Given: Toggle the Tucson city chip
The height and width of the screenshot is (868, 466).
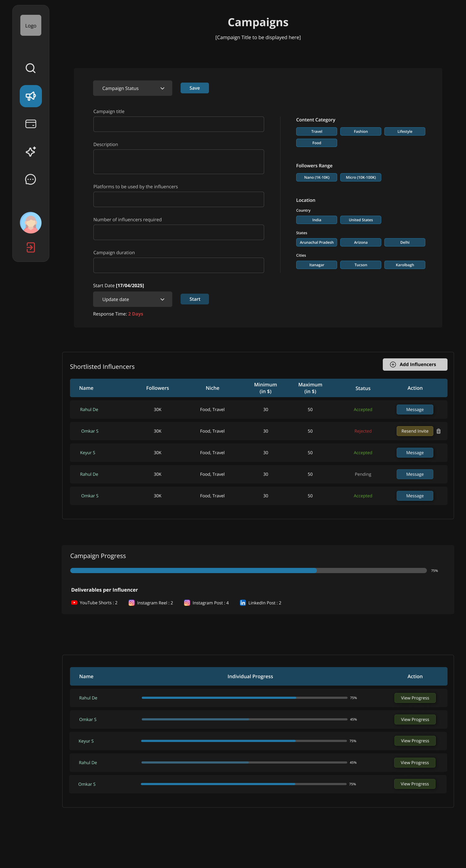Looking at the screenshot, I should pos(361,265).
